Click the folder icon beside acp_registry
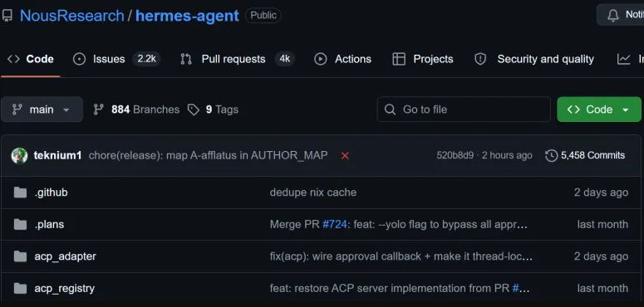Screen dimensions: 644x307 tap(20, 288)
